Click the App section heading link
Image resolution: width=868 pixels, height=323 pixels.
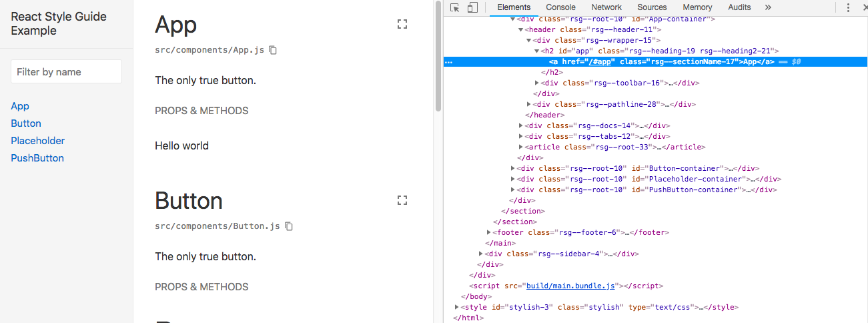point(176,25)
